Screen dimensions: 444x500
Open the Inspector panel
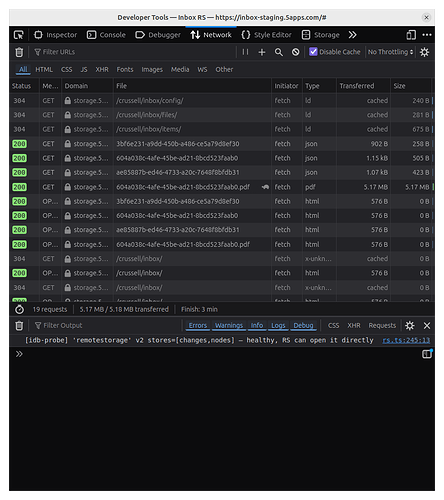[x=55, y=35]
